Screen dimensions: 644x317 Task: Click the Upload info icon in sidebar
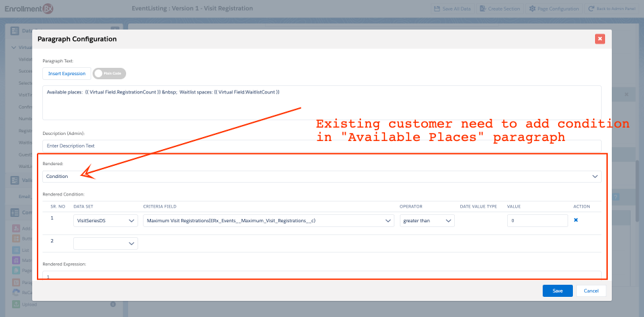[x=113, y=304]
